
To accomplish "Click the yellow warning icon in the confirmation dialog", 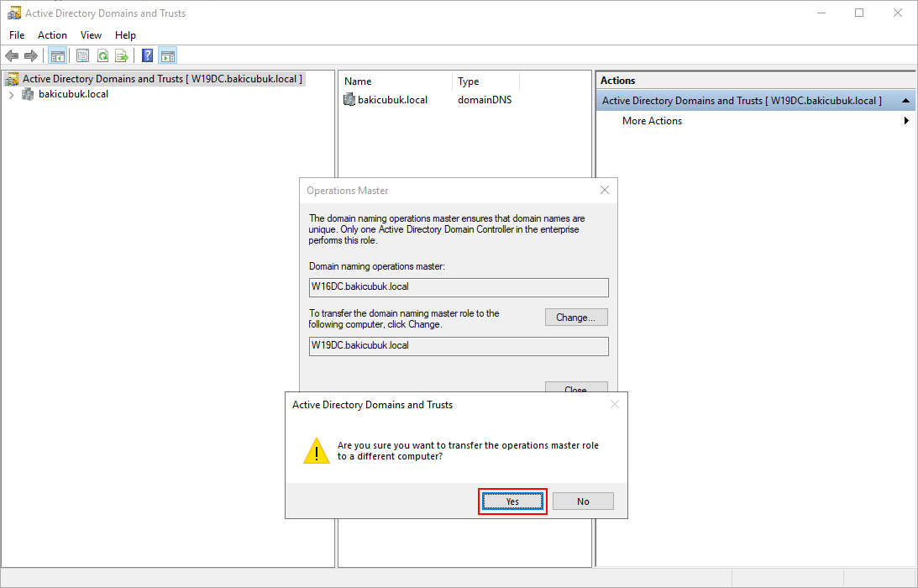I will tap(316, 450).
